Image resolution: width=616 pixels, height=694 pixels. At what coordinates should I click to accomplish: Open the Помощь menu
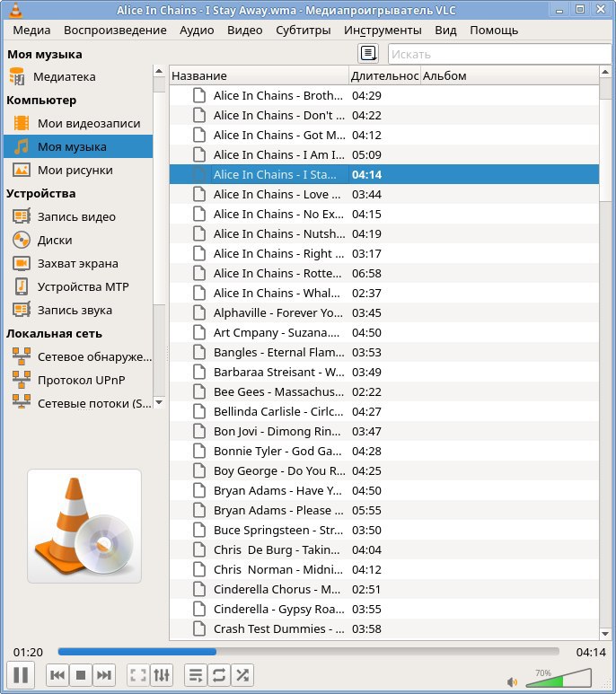tap(494, 31)
